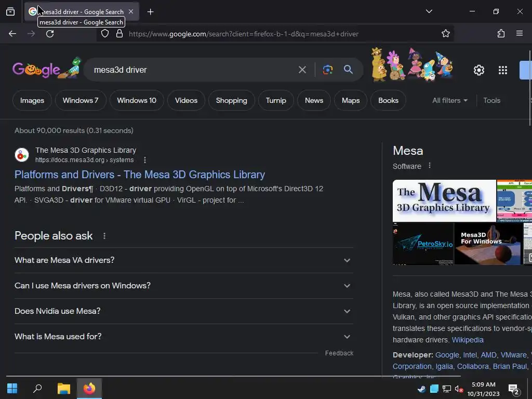Switch to Videos results
This screenshot has width=532, height=399.
pyautogui.click(x=186, y=100)
